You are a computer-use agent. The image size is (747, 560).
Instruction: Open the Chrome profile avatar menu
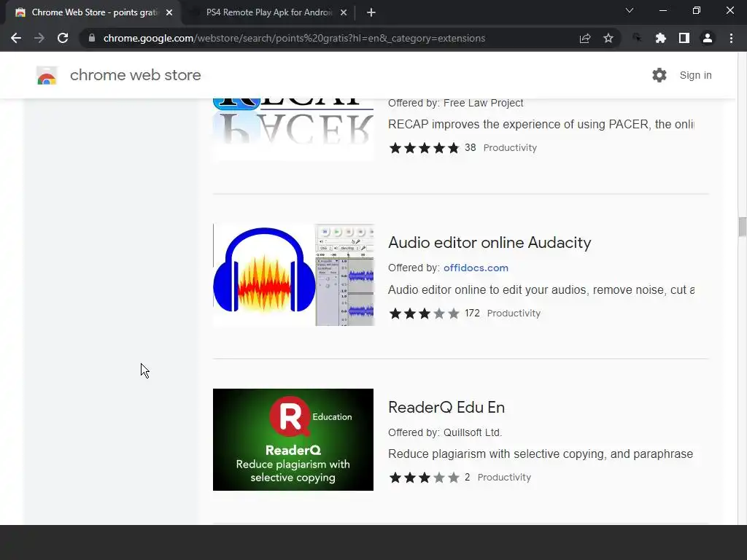pos(708,38)
